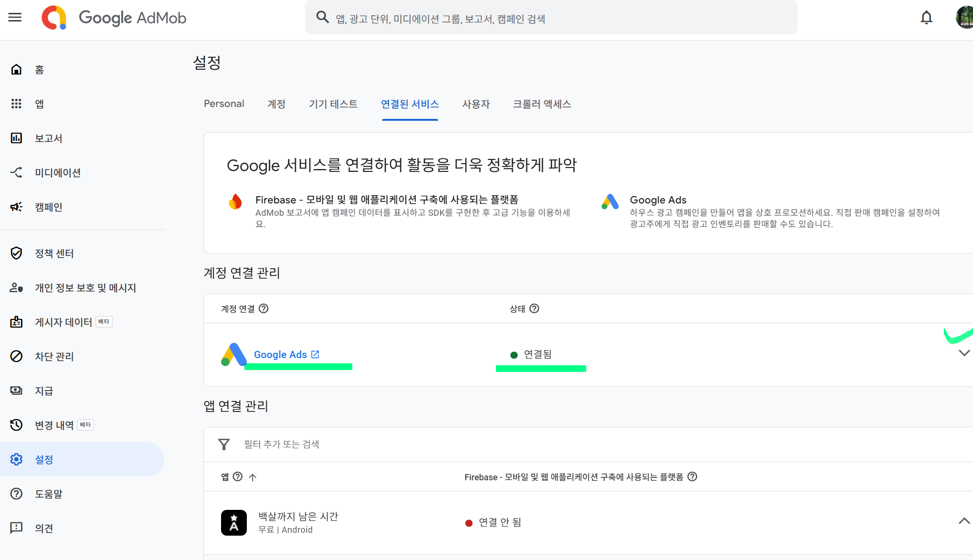
Task: Sort apps using the up arrow
Action: pos(253,477)
